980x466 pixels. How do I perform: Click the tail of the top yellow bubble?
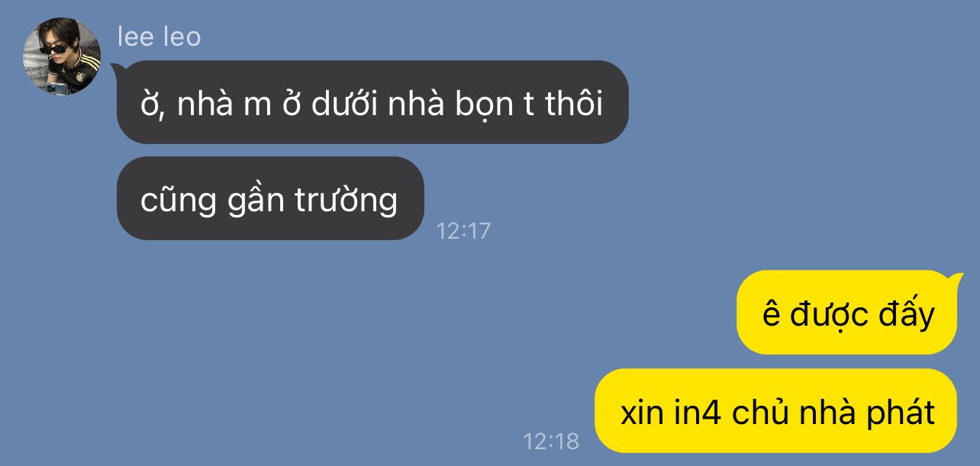[954, 279]
